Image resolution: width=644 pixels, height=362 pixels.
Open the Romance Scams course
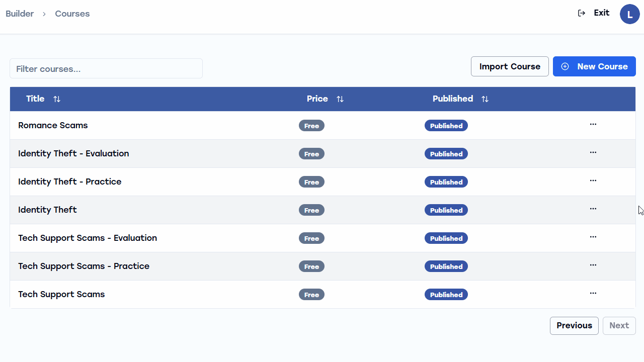pyautogui.click(x=53, y=126)
